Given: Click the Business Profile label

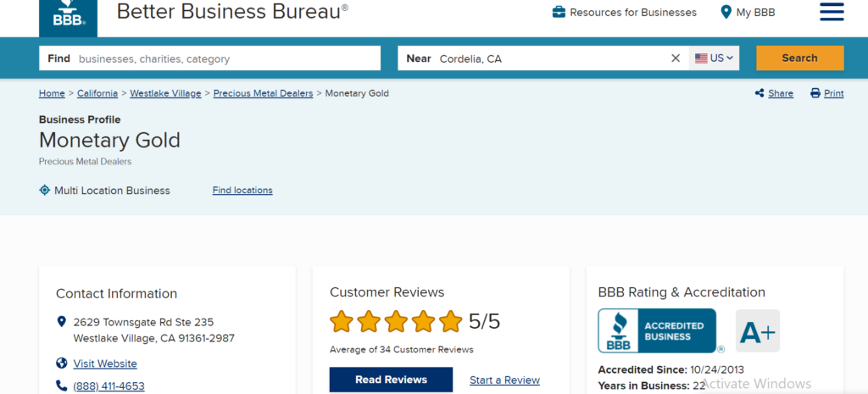Looking at the screenshot, I should tap(80, 119).
